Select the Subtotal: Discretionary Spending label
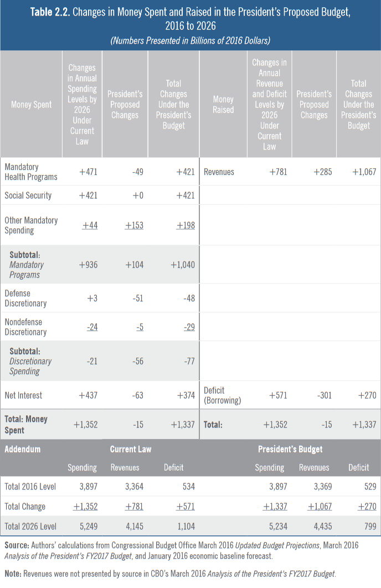The width and height of the screenshot is (381, 588). pos(30,361)
